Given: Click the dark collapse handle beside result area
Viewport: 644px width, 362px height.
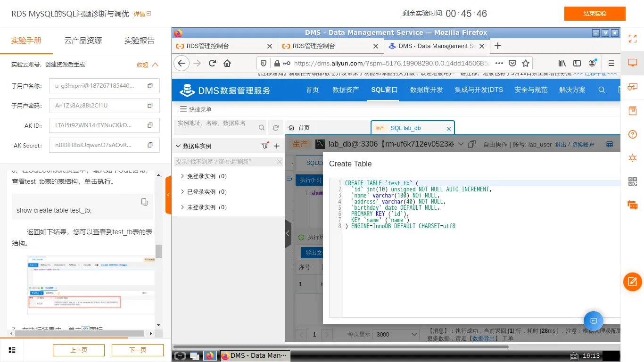Looking at the screenshot, I should coord(288,234).
